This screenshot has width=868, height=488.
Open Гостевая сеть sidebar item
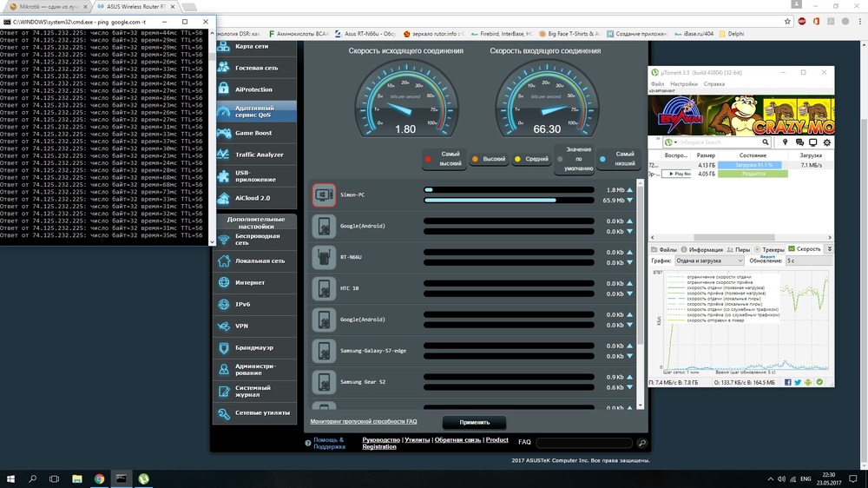256,68
